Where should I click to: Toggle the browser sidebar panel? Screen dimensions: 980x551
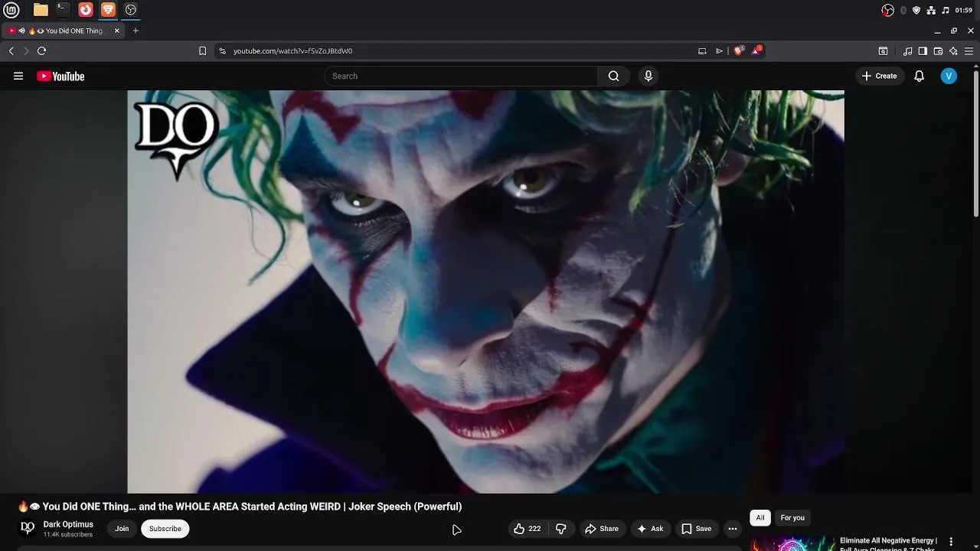[x=923, y=51]
